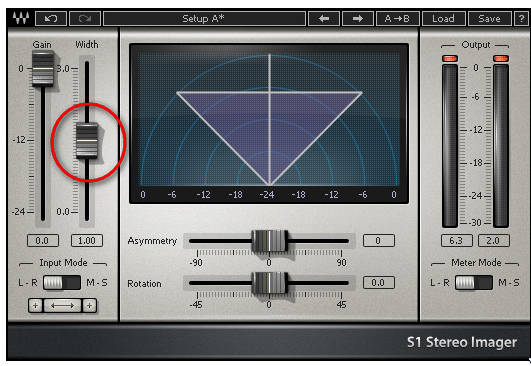Click left output peak value 6.3
Image resolution: width=531 pixels, height=366 pixels.
tap(456, 241)
